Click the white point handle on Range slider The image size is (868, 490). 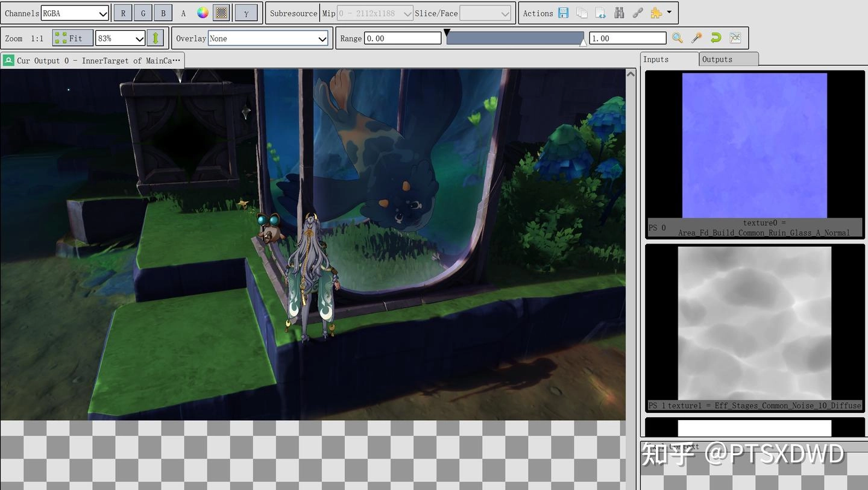click(x=583, y=42)
